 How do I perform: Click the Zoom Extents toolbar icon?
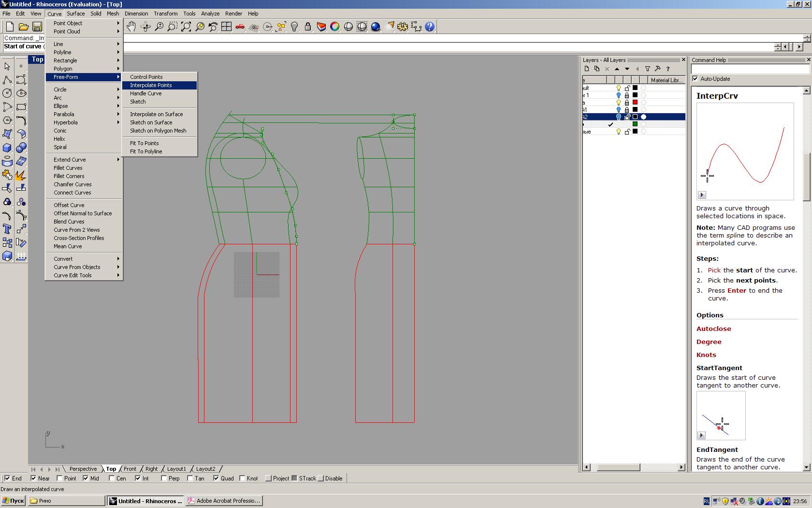186,27
